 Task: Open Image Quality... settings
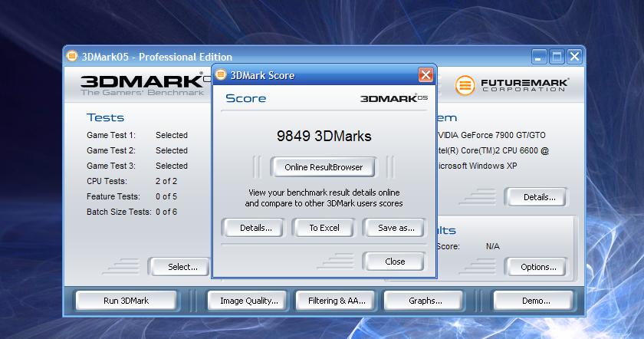(248, 301)
